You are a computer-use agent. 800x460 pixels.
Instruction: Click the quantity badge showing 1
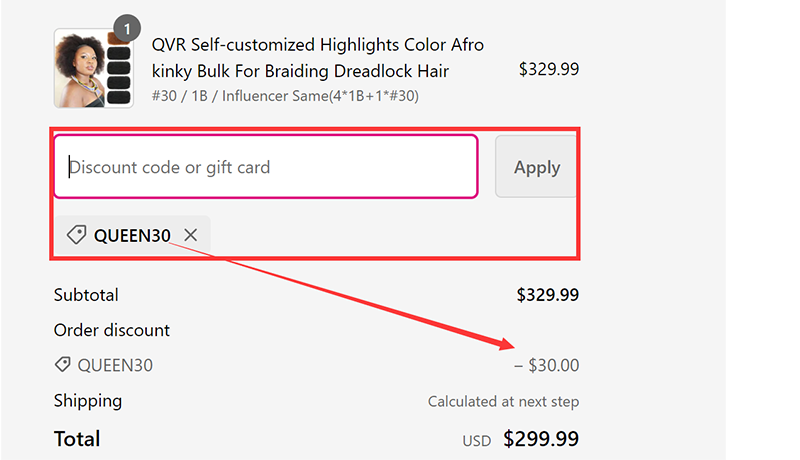coord(127,29)
